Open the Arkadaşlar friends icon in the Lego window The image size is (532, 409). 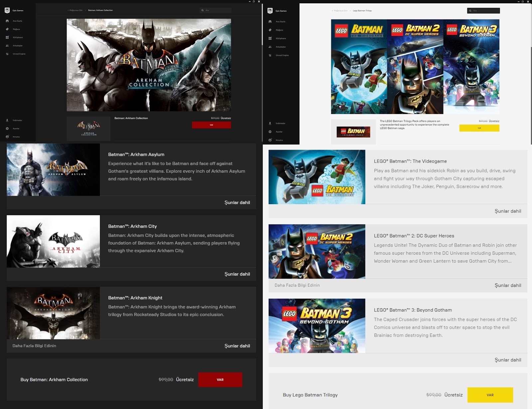tap(270, 47)
